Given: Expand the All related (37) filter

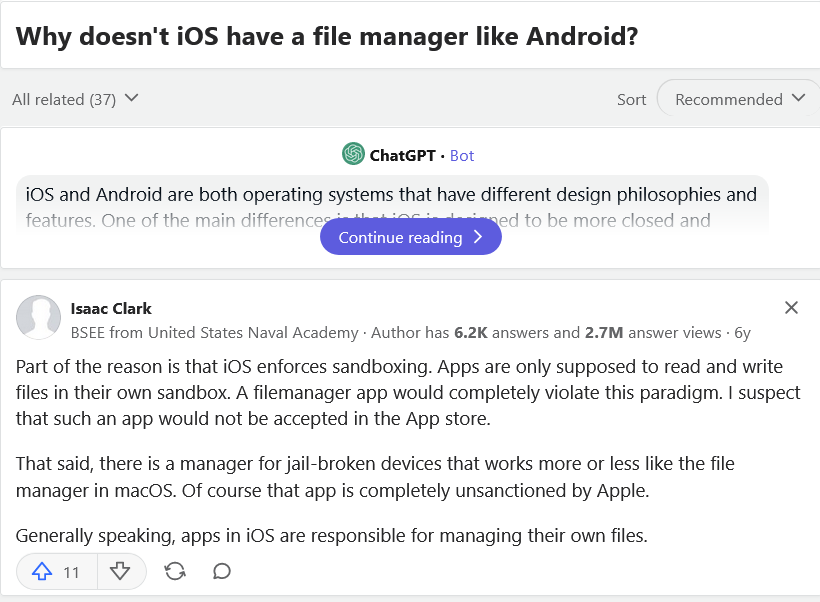Looking at the screenshot, I should pos(75,99).
